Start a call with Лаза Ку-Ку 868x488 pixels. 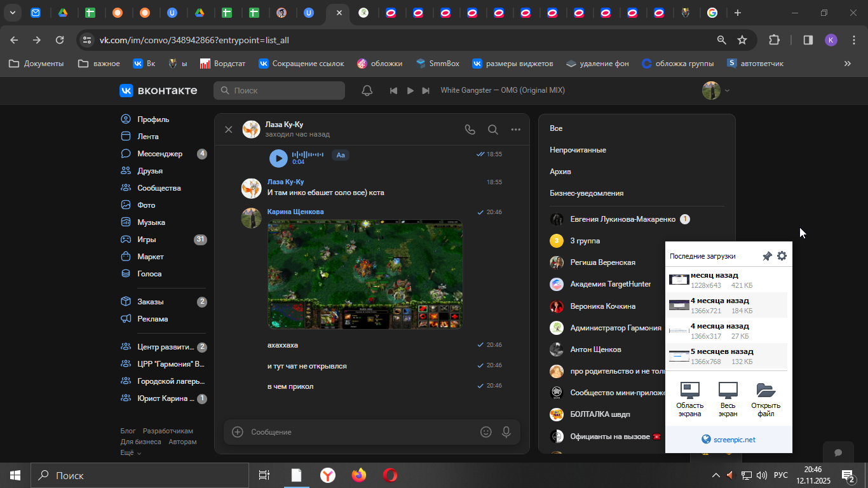(x=470, y=130)
